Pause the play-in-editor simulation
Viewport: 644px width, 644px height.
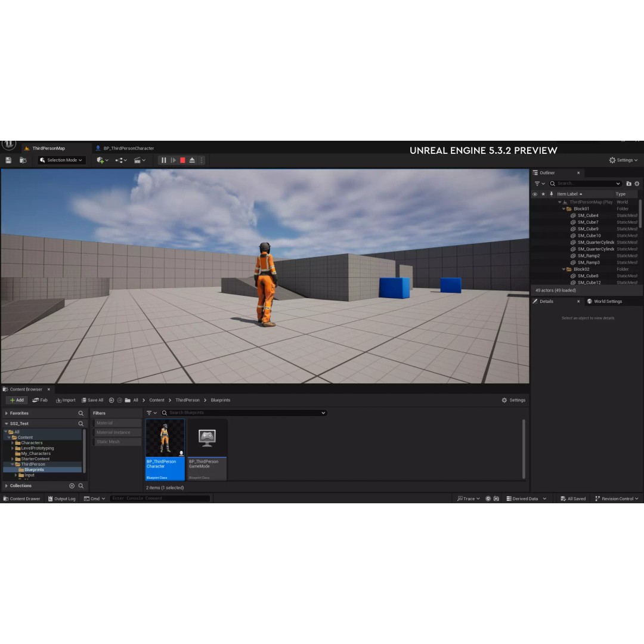[x=163, y=160]
